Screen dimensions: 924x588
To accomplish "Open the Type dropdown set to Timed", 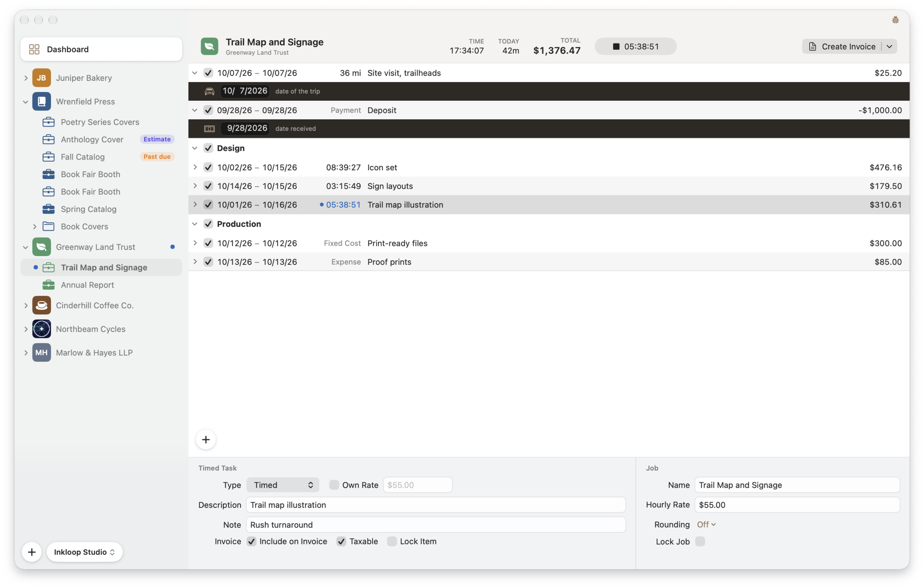I will click(283, 485).
